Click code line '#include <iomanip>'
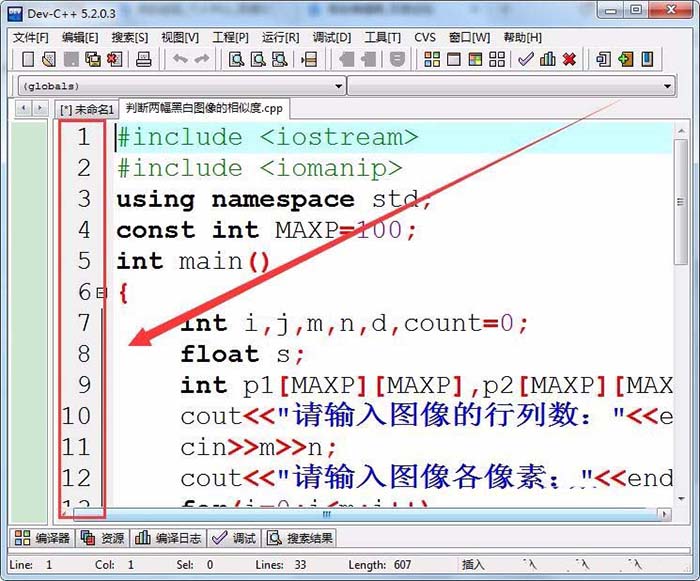The width and height of the screenshot is (700, 581). tap(259, 168)
